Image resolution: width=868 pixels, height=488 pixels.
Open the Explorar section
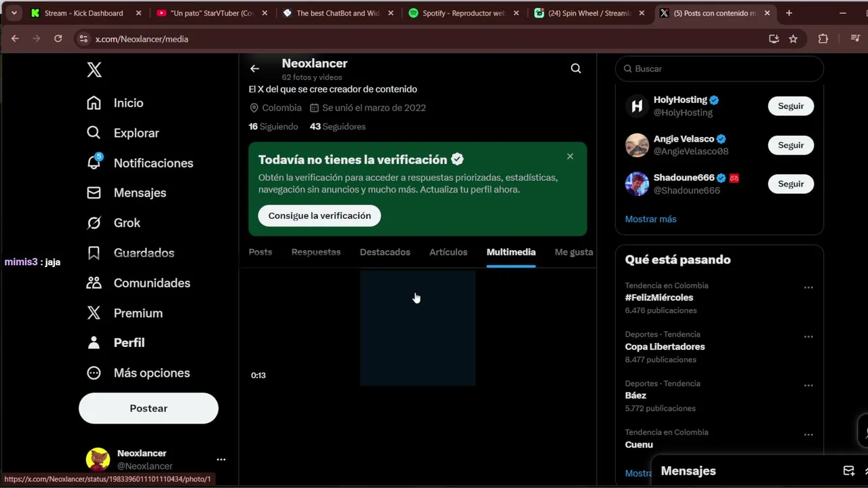123,133
